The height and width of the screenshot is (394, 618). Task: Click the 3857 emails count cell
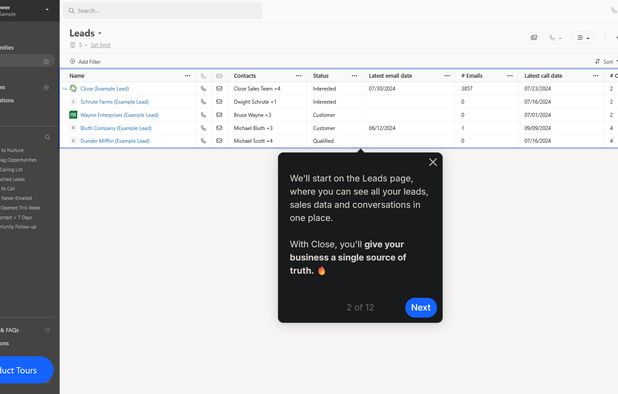(467, 89)
